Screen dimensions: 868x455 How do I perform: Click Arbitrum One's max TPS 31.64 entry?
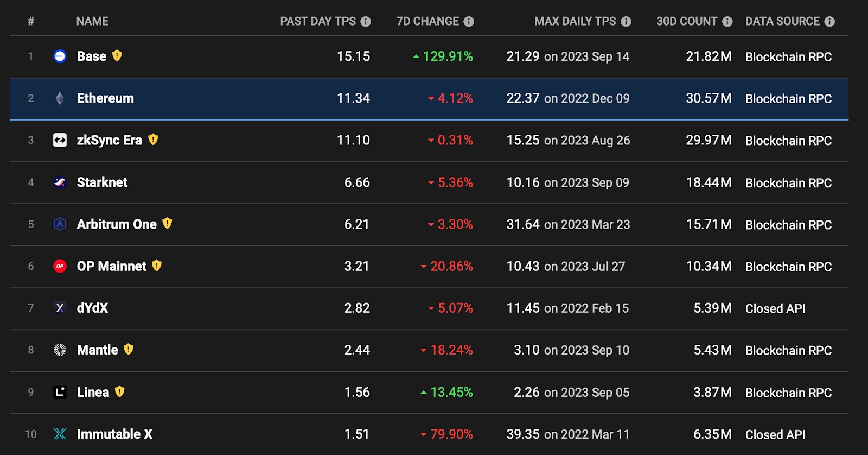(568, 224)
